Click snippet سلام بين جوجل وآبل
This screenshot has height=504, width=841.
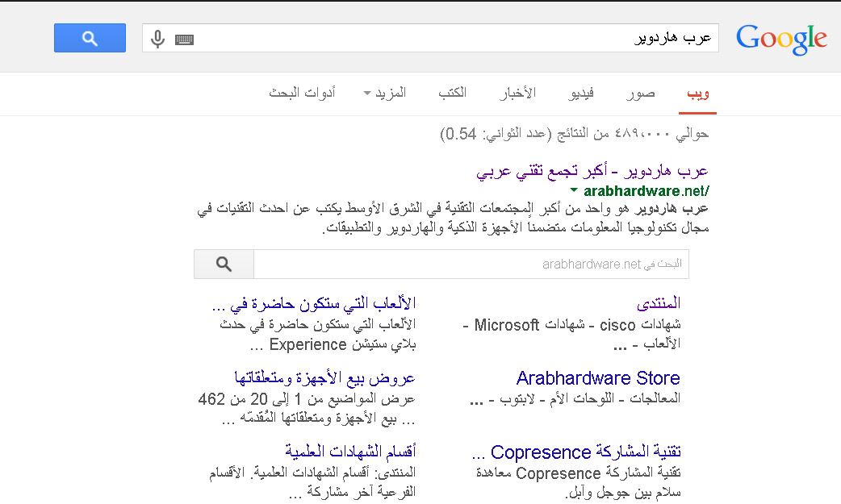(623, 492)
